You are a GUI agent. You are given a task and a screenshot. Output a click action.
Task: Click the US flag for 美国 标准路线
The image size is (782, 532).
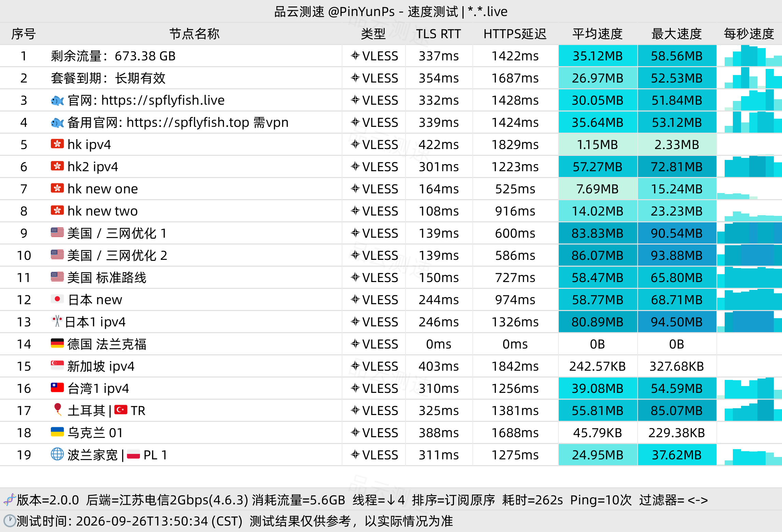click(57, 277)
